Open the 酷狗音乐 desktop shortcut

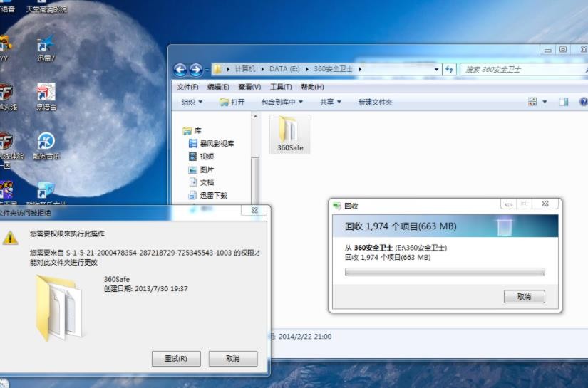(x=46, y=146)
